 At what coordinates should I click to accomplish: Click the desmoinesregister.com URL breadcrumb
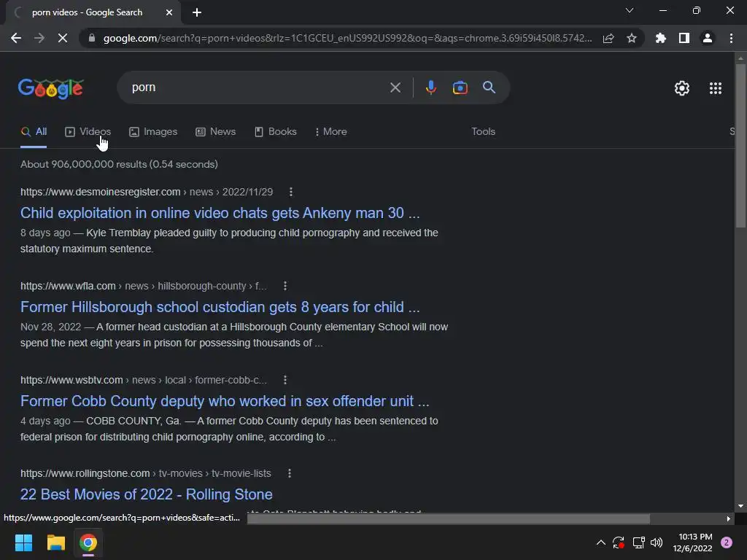tap(147, 192)
